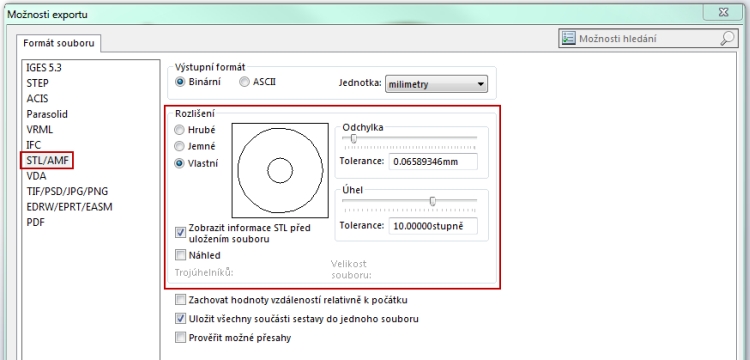This screenshot has height=360, width=750.
Task: Select the ASCII output format
Action: point(244,82)
